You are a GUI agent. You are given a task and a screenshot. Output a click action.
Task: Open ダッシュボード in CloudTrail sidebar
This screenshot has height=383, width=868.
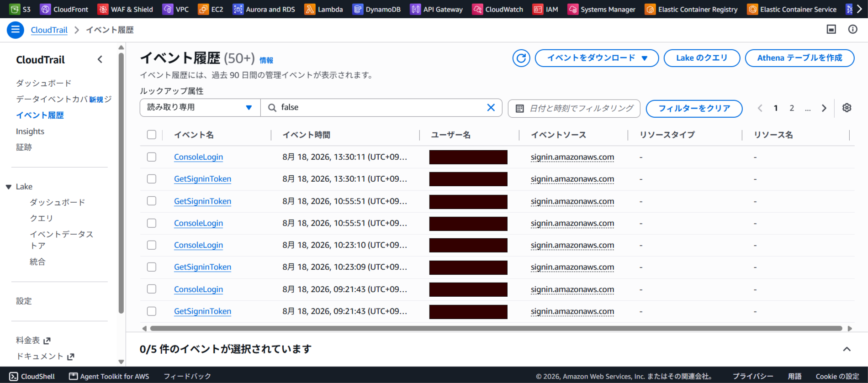43,83
